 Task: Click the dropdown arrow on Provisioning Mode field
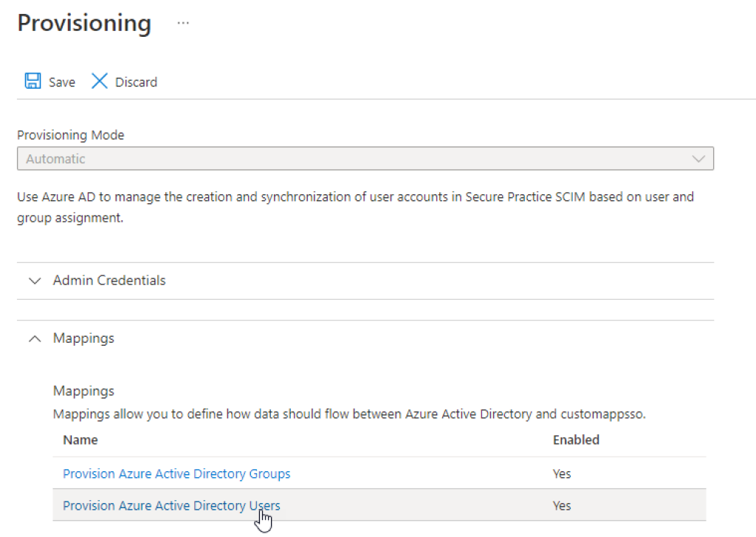click(700, 158)
